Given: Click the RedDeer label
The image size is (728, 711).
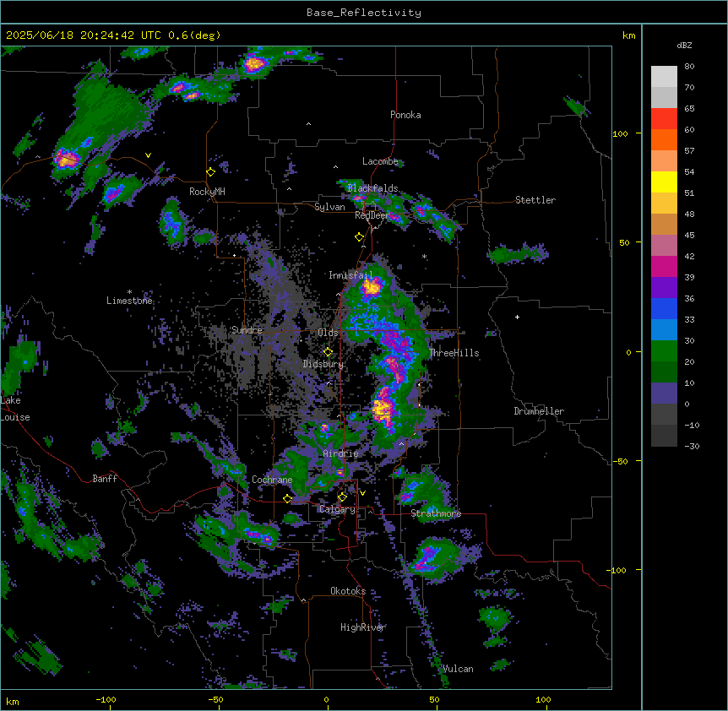Looking at the screenshot, I should (x=372, y=215).
